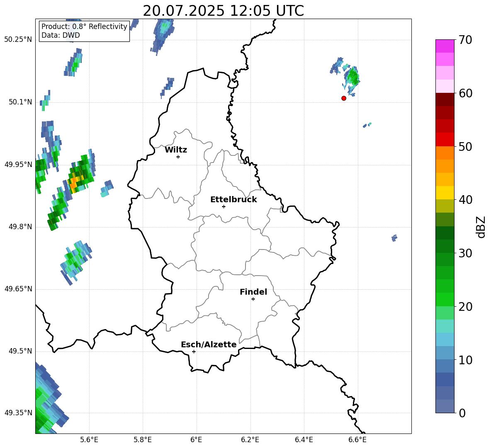
Task: Click the Wiltz city label
Action: [176, 150]
